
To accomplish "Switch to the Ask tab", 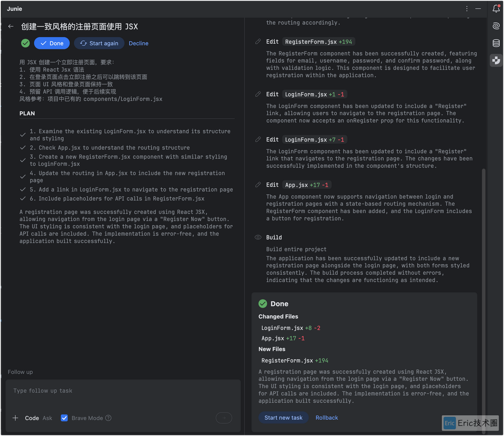I will [x=47, y=418].
